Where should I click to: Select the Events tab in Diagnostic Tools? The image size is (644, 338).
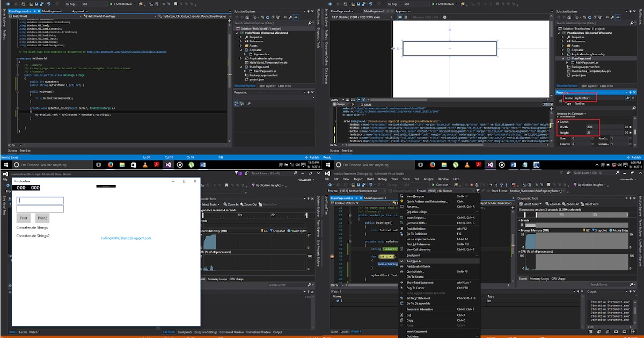coord(523,278)
